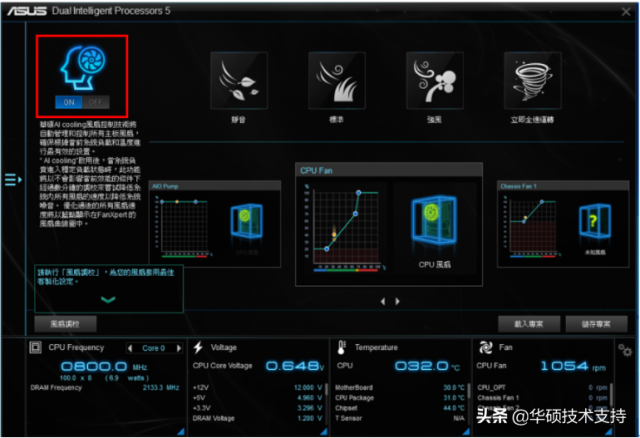Go to next fan with right arrow

point(397,301)
